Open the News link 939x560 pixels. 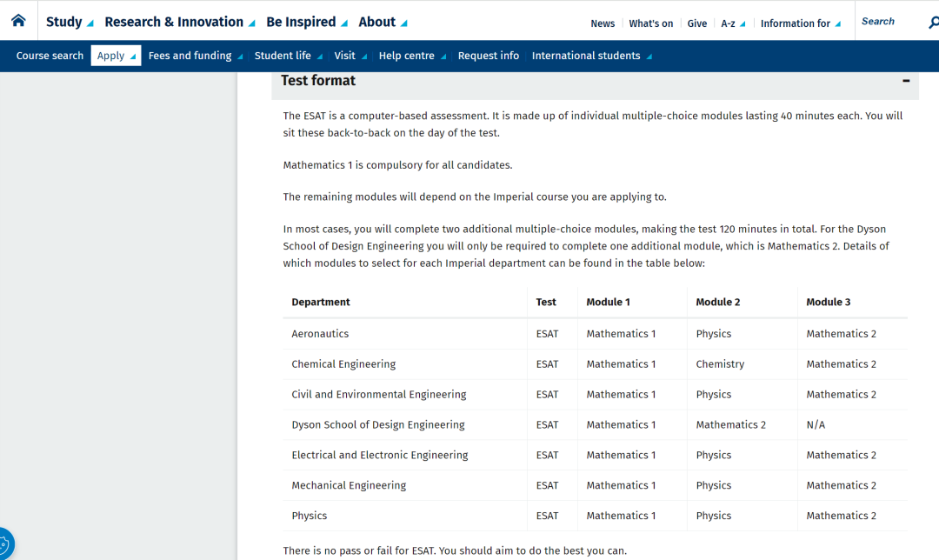[x=603, y=23]
